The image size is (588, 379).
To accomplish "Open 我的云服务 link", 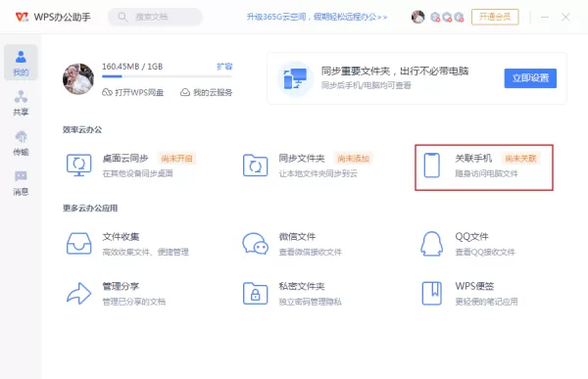I will pos(206,92).
